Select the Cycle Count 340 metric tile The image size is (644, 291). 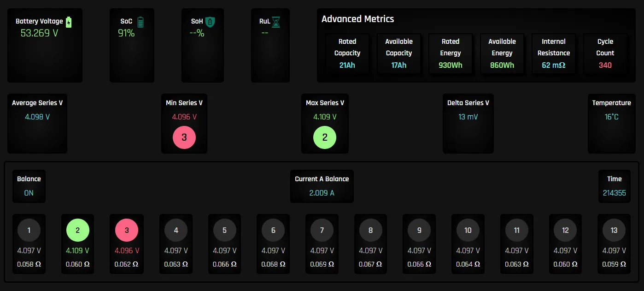pos(605,53)
